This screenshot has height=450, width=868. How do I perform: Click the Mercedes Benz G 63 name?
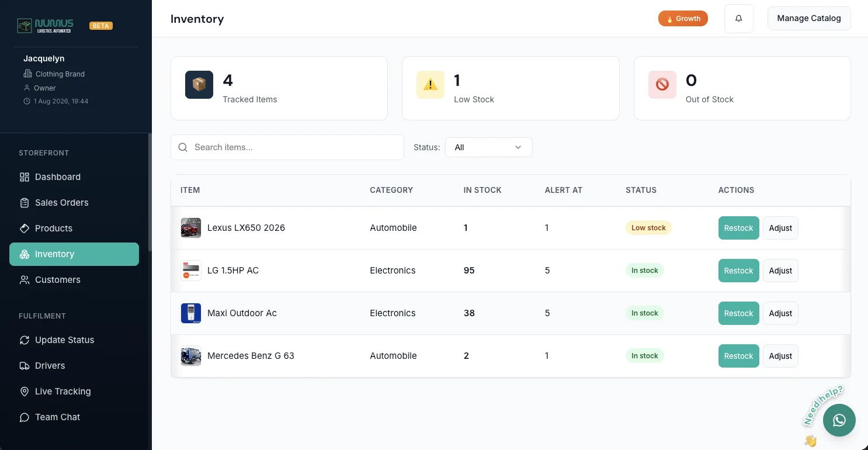click(251, 356)
